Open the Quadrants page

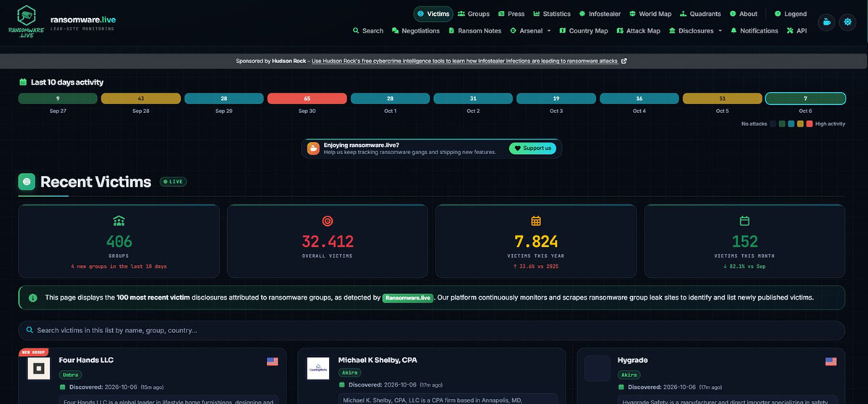700,14
